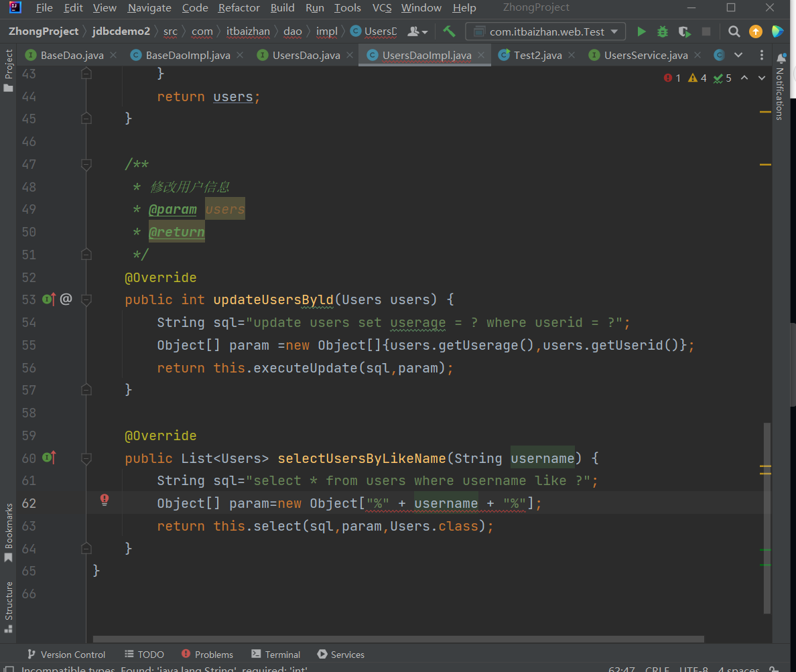
Task: Build the project with the hammer icon
Action: pyautogui.click(x=449, y=31)
